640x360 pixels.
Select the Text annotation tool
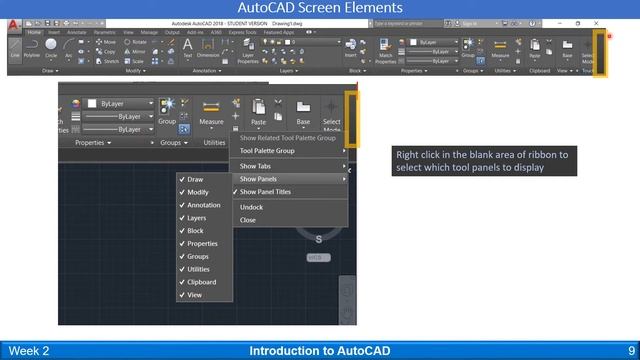point(187,48)
